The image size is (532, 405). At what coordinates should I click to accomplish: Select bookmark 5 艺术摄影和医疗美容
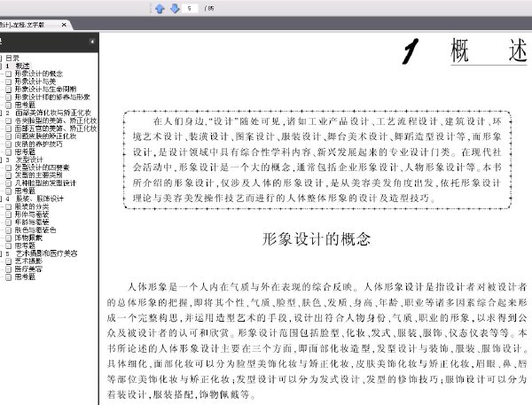pyautogui.click(x=41, y=253)
